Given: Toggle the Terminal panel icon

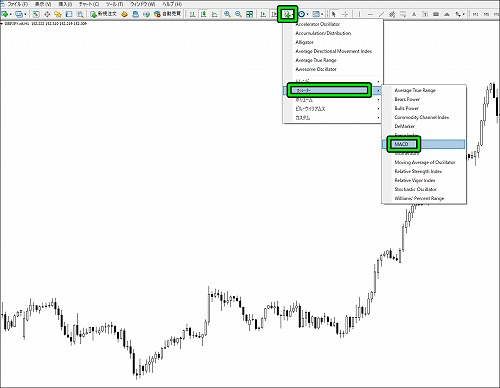Looking at the screenshot, I should coord(69,14).
